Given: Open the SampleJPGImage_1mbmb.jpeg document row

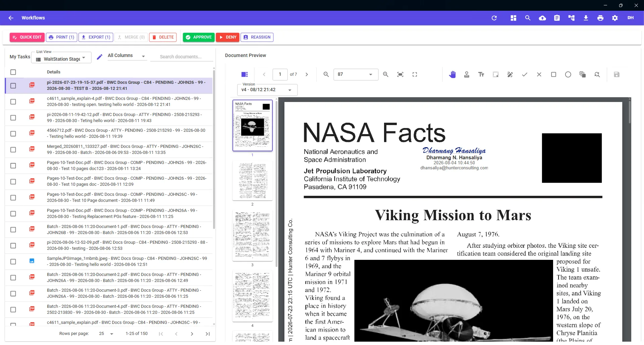Looking at the screenshot, I should point(109,262).
